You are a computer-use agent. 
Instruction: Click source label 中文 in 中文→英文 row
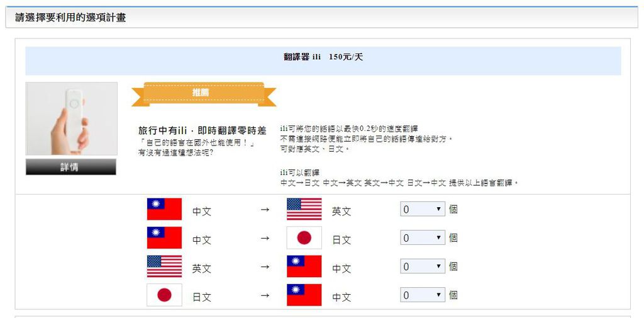tap(202, 212)
